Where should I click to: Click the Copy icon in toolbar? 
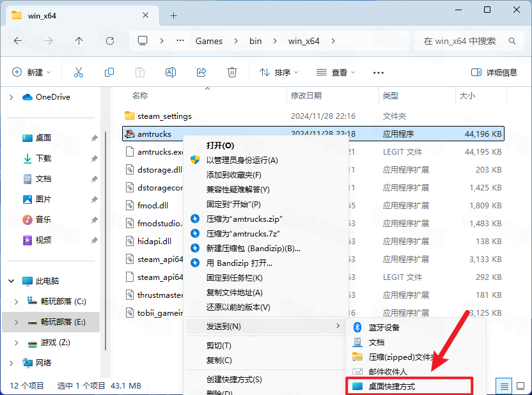point(109,72)
